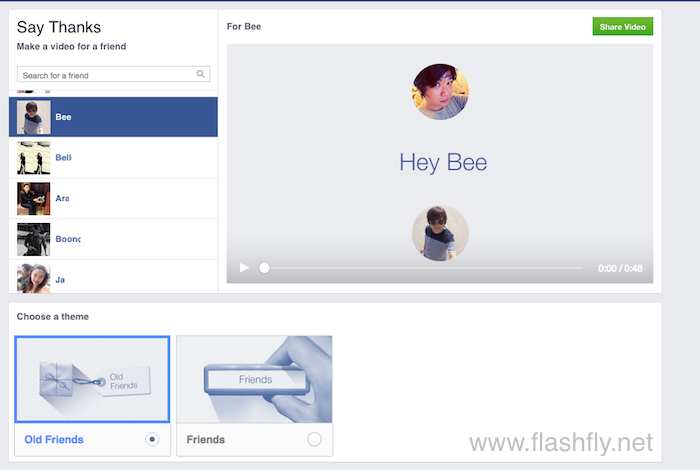The height and width of the screenshot is (470, 700).
Task: Select friend Bee in the list
Action: [63, 117]
